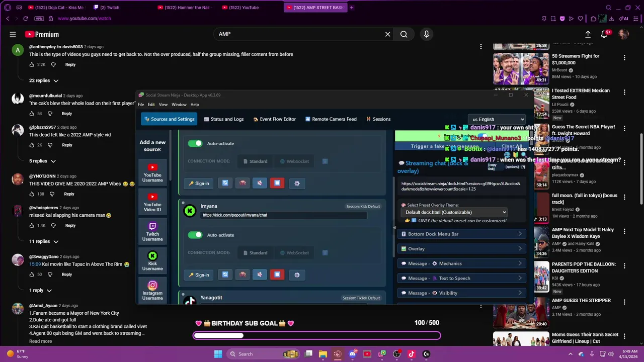Expand the 22 replies thread
644x362 pixels.
point(44,80)
